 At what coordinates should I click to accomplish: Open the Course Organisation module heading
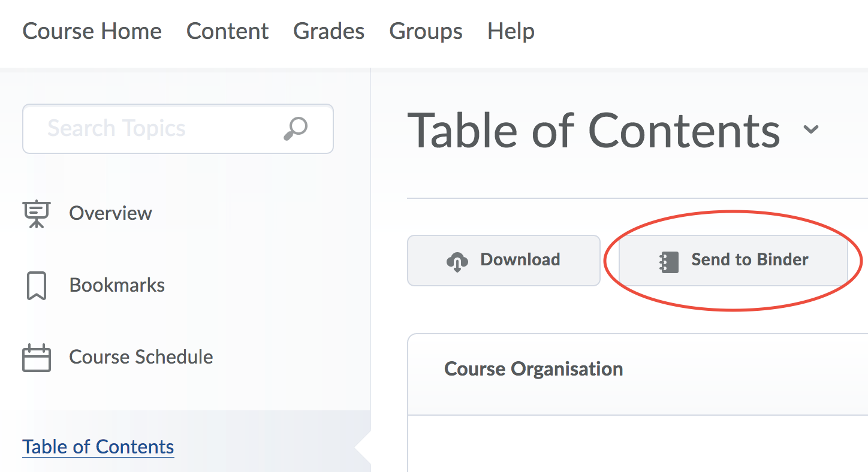point(534,369)
